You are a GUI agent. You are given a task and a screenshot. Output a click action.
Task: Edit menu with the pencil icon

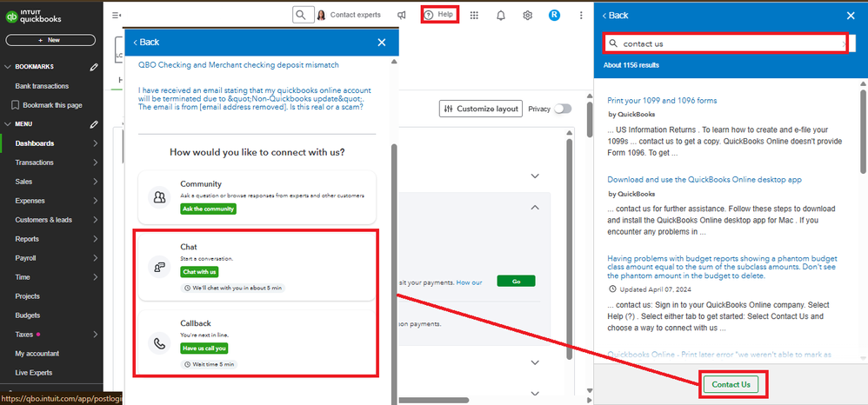94,124
